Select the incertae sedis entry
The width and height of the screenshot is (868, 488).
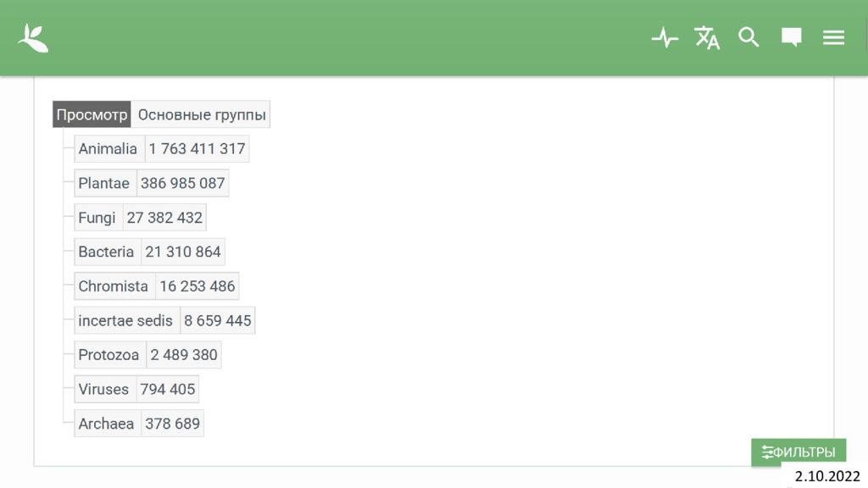tap(127, 320)
